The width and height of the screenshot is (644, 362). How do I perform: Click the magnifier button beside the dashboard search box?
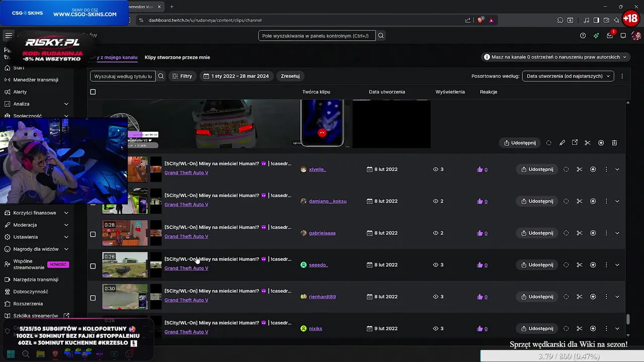381,36
